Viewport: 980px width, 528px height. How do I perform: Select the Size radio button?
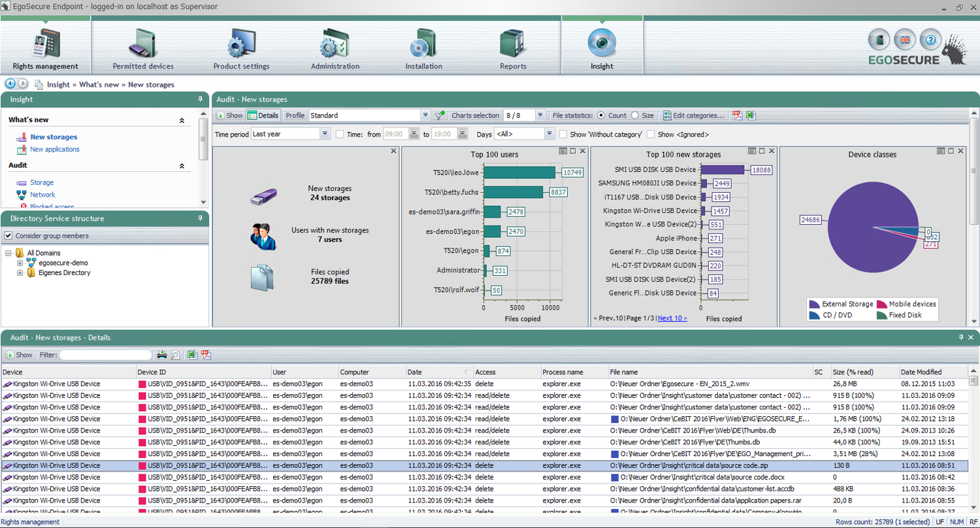pyautogui.click(x=634, y=115)
